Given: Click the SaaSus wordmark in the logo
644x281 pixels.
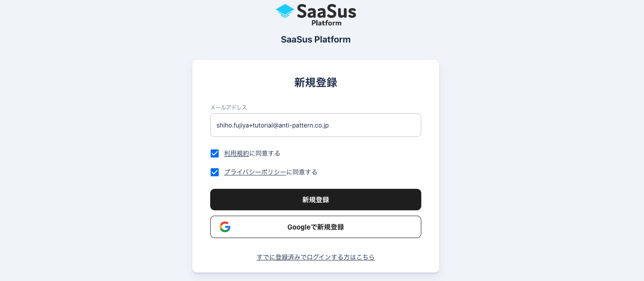Looking at the screenshot, I should (x=326, y=11).
